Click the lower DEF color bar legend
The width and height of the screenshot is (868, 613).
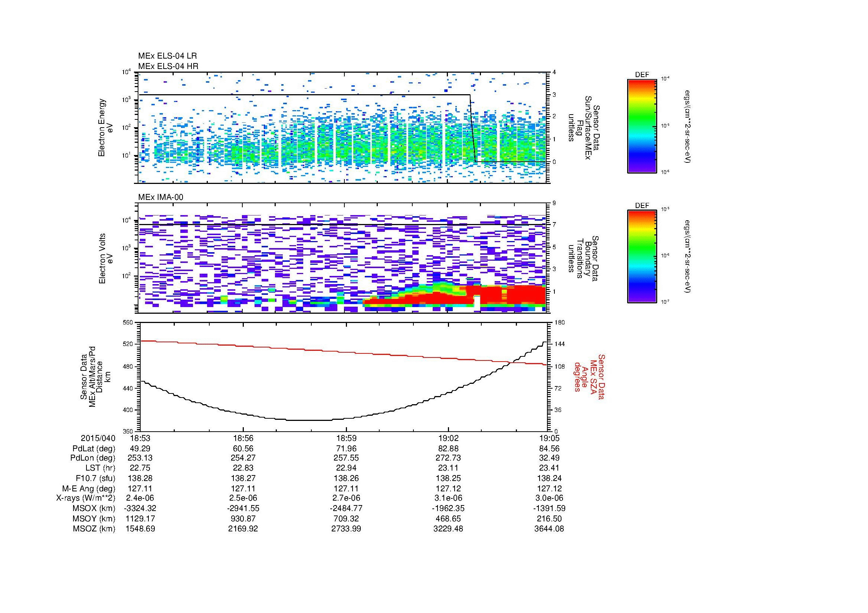tap(642, 257)
